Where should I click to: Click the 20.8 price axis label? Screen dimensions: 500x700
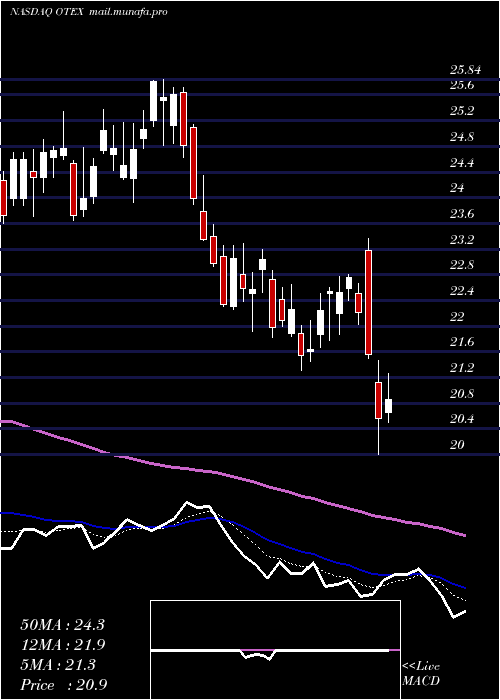coord(462,395)
